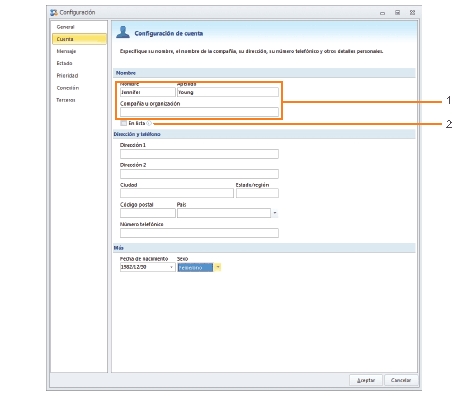Select the Cuenta section in sidebar
Screen dimensions: 468x397
[79, 39]
